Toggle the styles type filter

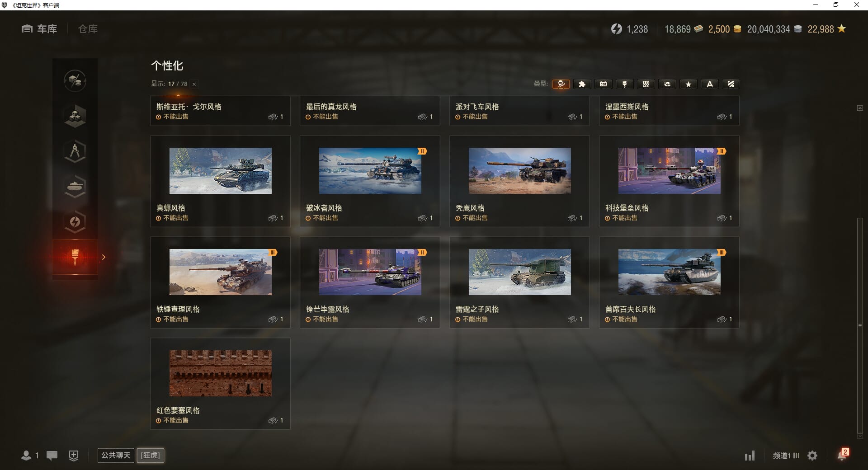click(561, 84)
